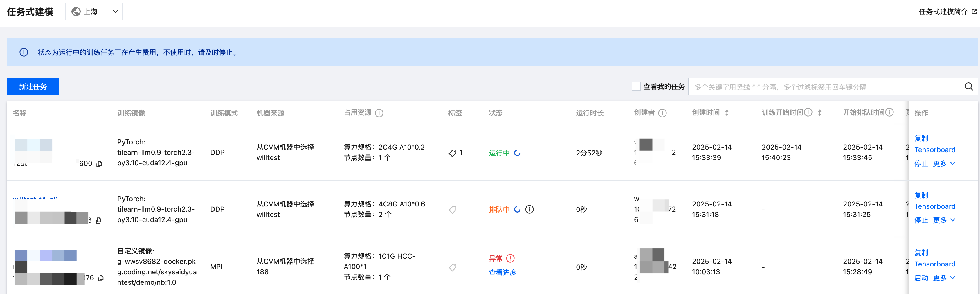Click the 新建任务 button

click(33, 87)
